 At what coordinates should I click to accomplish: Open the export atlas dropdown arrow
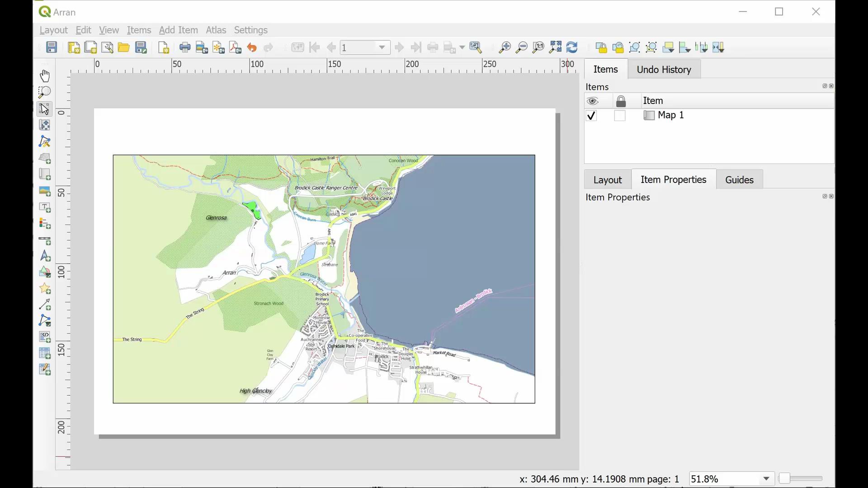coord(461,47)
